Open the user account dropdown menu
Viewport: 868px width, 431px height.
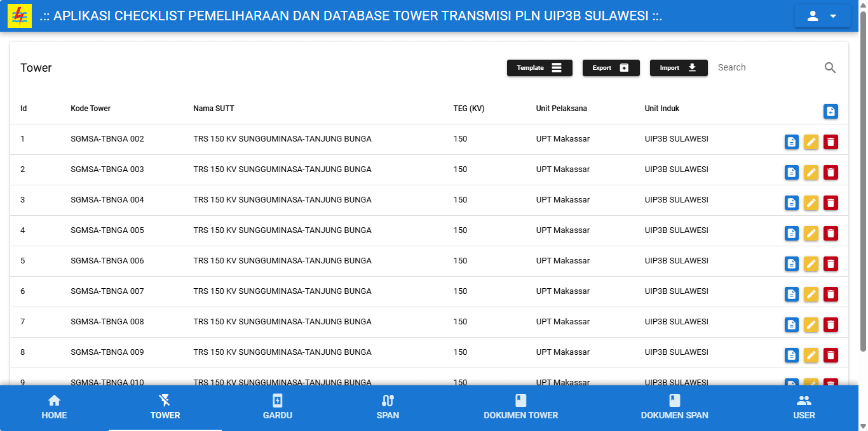click(822, 16)
